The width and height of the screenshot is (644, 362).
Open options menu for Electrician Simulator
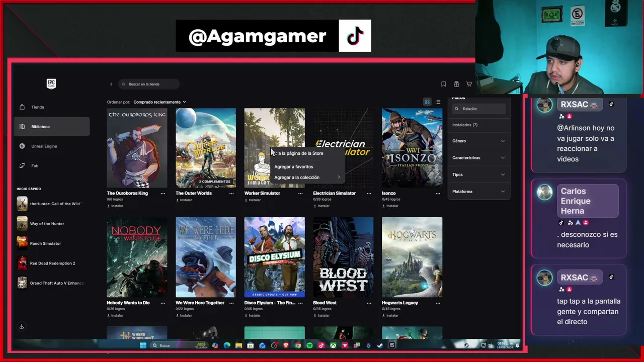pos(369,194)
